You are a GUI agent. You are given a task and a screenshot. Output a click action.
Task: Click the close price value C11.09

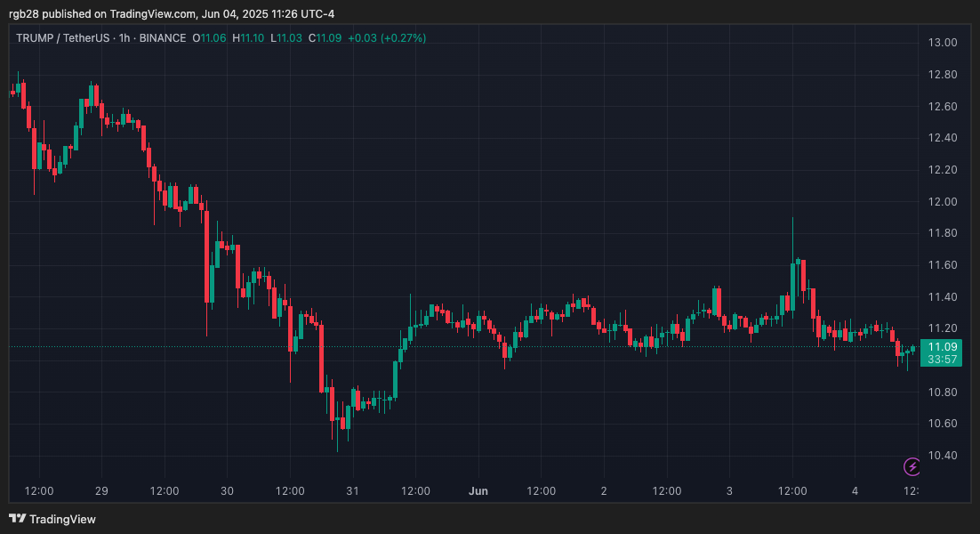(x=325, y=38)
